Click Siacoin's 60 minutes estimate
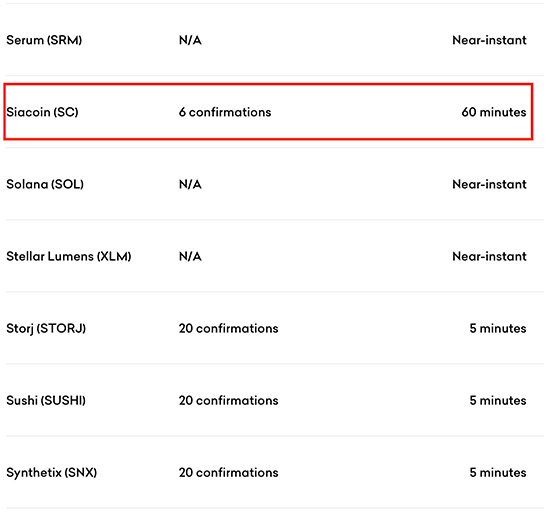 [x=494, y=112]
